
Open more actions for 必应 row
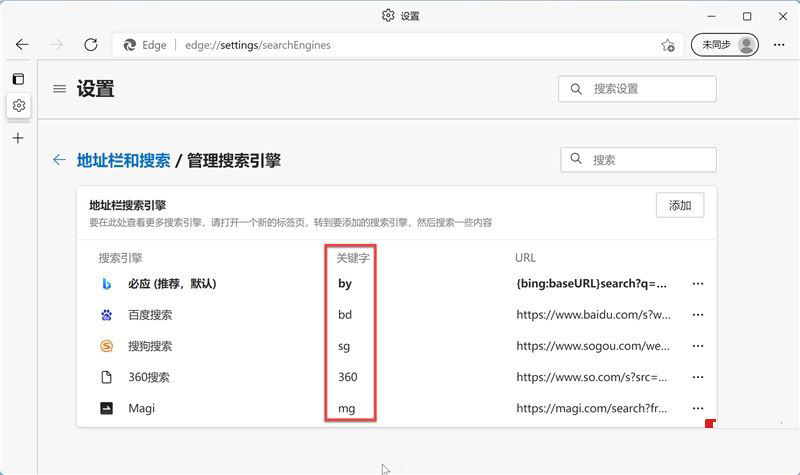click(x=697, y=284)
